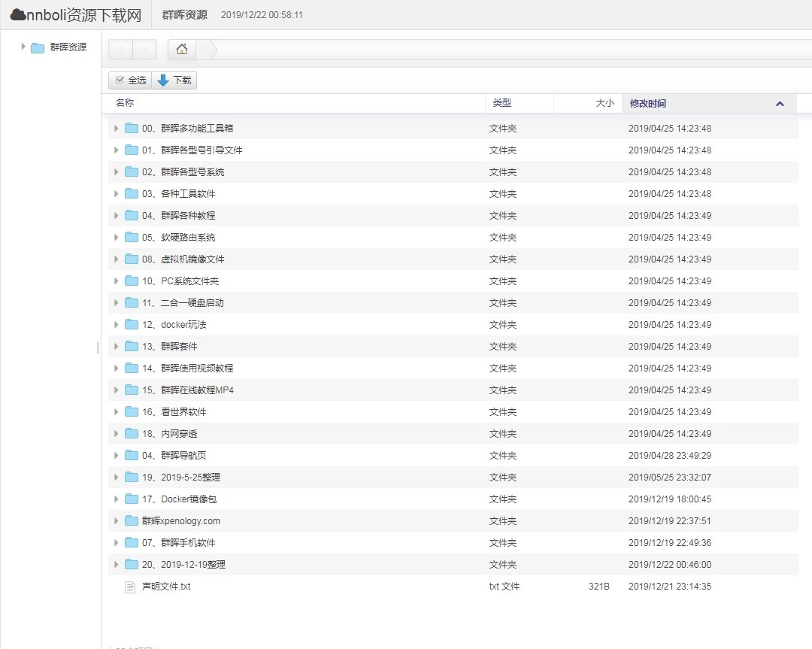Expand the 08、虚拟机镜像文件 row arrow
This screenshot has width=812, height=649.
pos(116,259)
